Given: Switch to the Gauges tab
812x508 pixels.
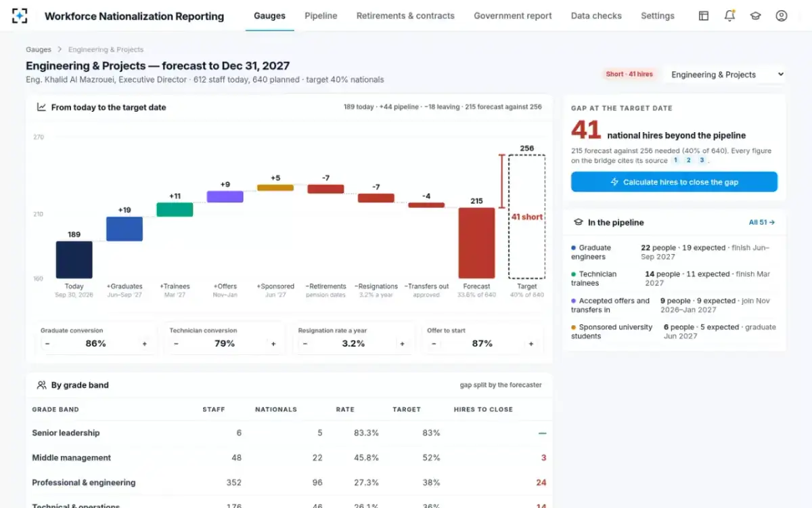Looking at the screenshot, I should point(269,16).
